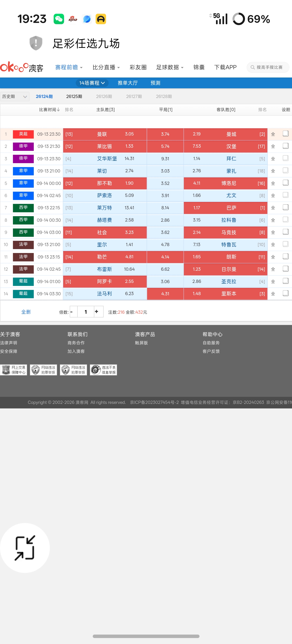
Task: Expand the 赛程前瞻 menu
Action: point(69,67)
